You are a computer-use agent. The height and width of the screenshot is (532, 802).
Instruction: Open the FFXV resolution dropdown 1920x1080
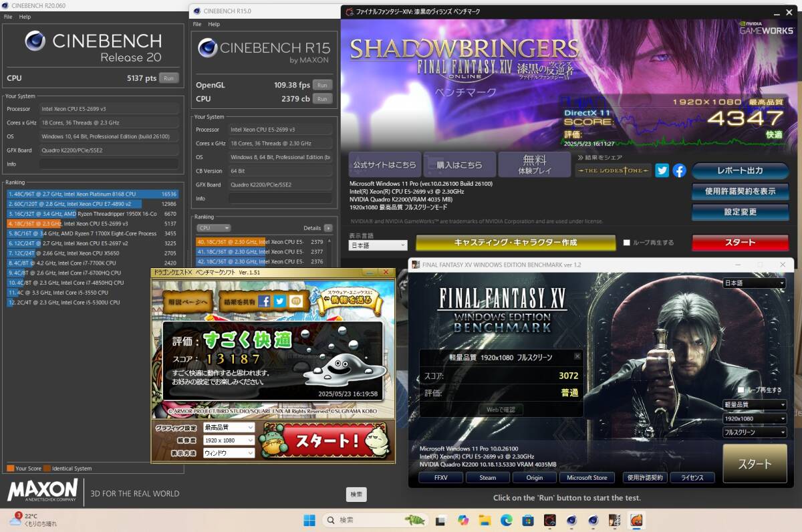755,418
